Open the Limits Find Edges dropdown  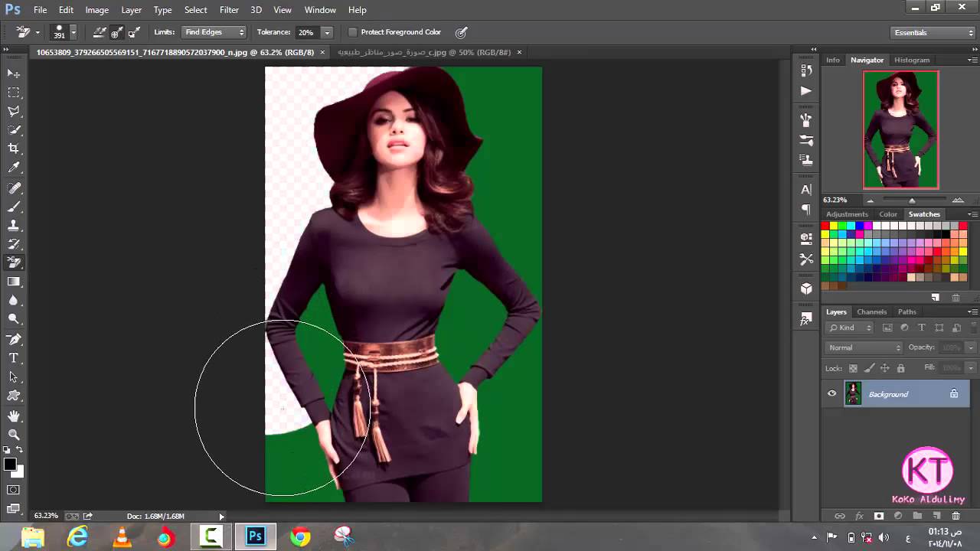coord(214,32)
